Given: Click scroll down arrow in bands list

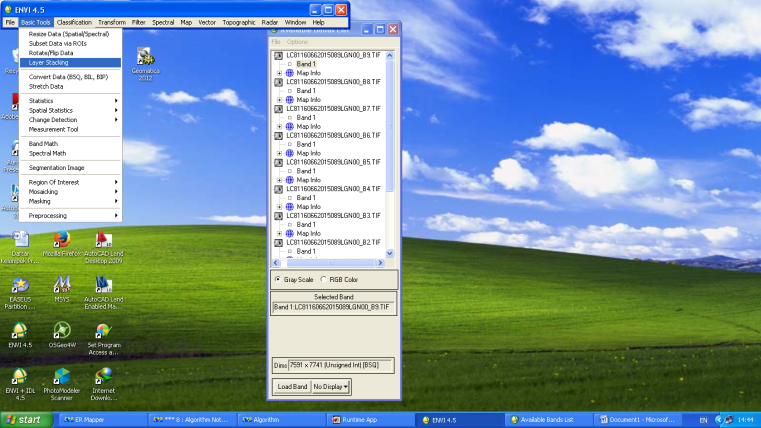Looking at the screenshot, I should coord(390,253).
